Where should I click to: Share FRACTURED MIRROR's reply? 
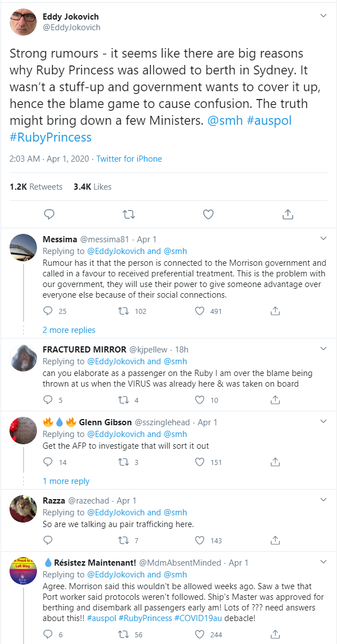click(x=275, y=401)
